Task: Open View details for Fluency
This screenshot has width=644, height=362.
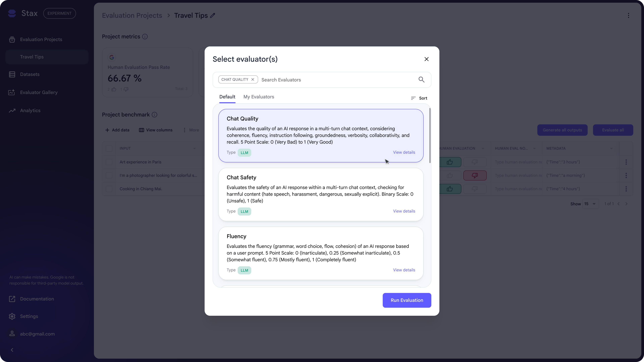Action: [x=404, y=270]
